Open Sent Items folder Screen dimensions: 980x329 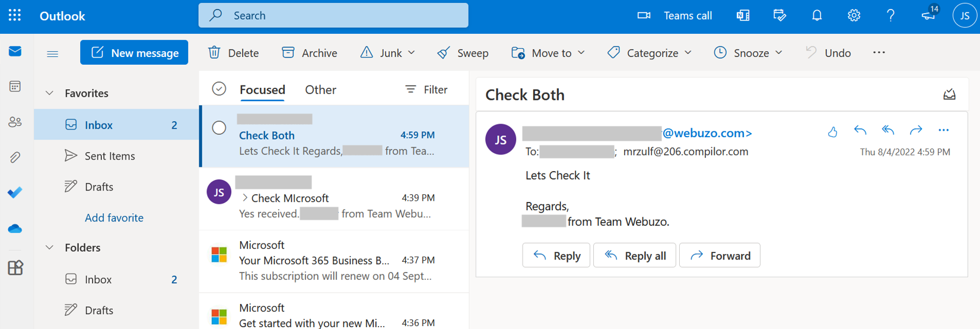[x=110, y=156]
